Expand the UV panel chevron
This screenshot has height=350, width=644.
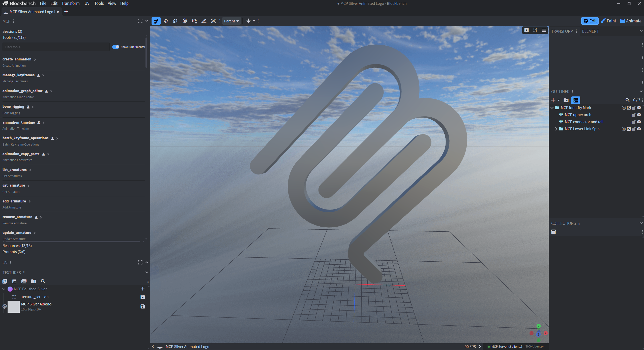click(147, 262)
